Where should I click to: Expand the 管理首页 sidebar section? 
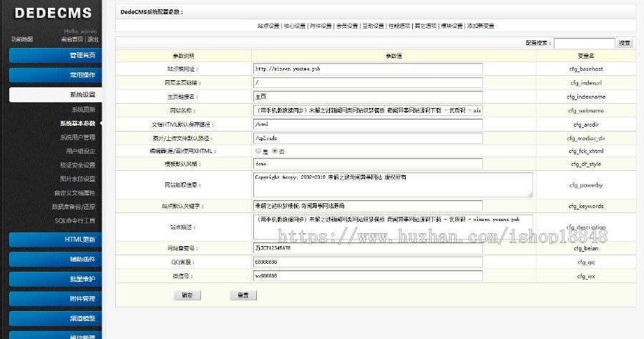tap(55, 55)
